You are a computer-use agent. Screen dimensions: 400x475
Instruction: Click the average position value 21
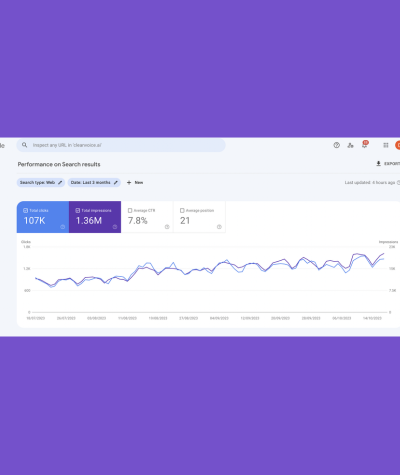pos(185,220)
